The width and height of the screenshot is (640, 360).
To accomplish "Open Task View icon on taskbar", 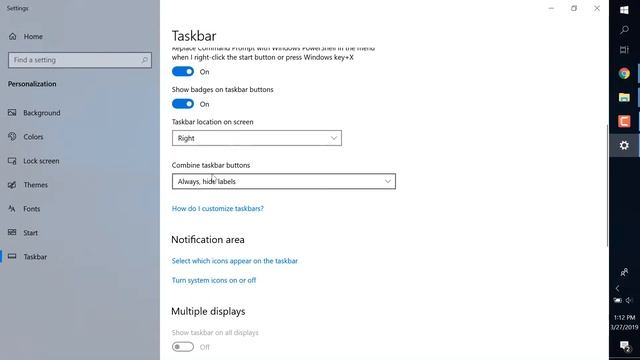I will (x=624, y=50).
